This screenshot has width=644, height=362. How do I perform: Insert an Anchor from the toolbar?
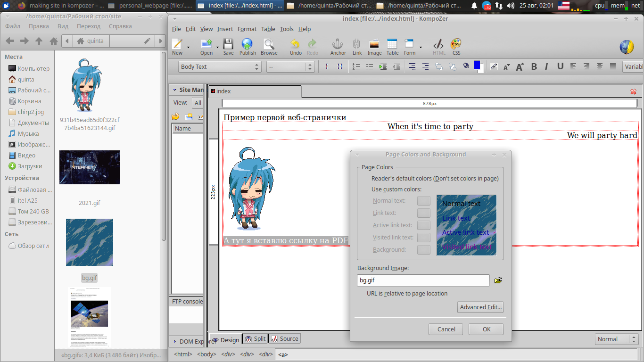(338, 47)
